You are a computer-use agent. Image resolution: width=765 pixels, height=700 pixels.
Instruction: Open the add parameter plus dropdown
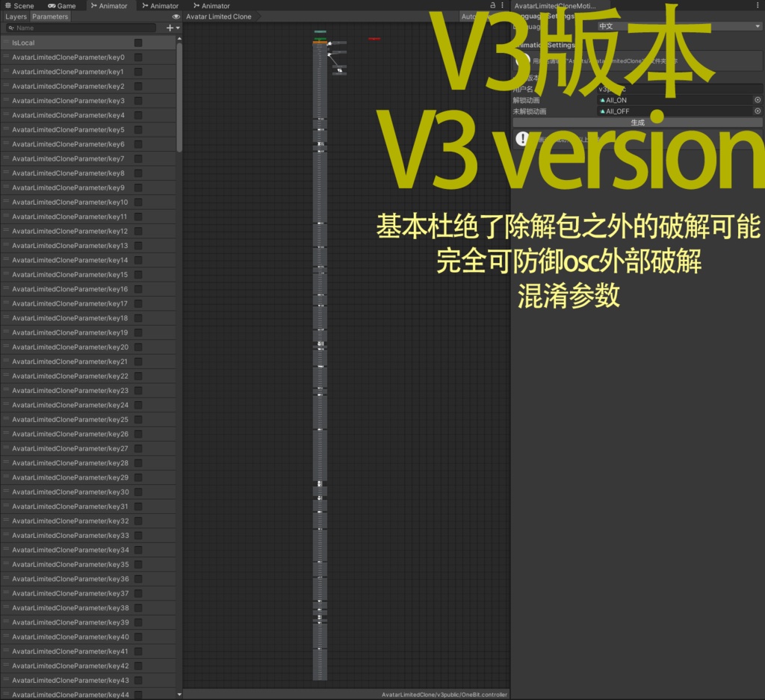173,28
